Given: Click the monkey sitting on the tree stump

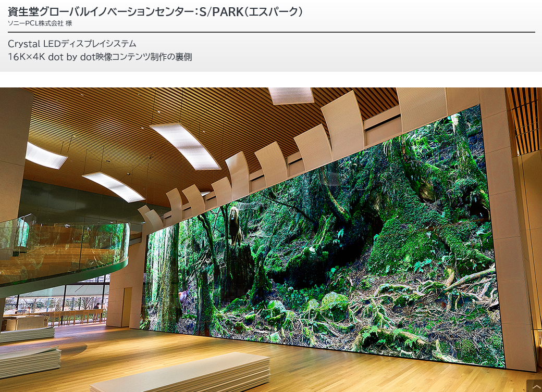Looking at the screenshot, I should click(x=235, y=225).
